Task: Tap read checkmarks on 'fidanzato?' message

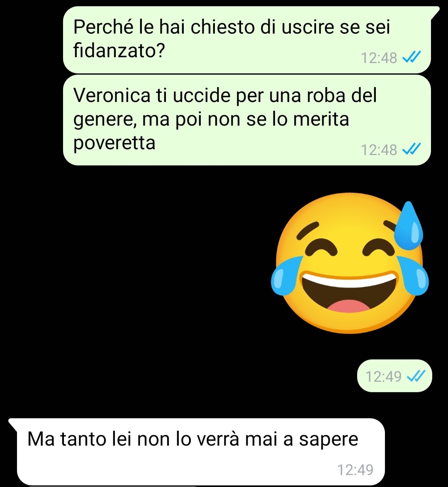Action: 411,57
